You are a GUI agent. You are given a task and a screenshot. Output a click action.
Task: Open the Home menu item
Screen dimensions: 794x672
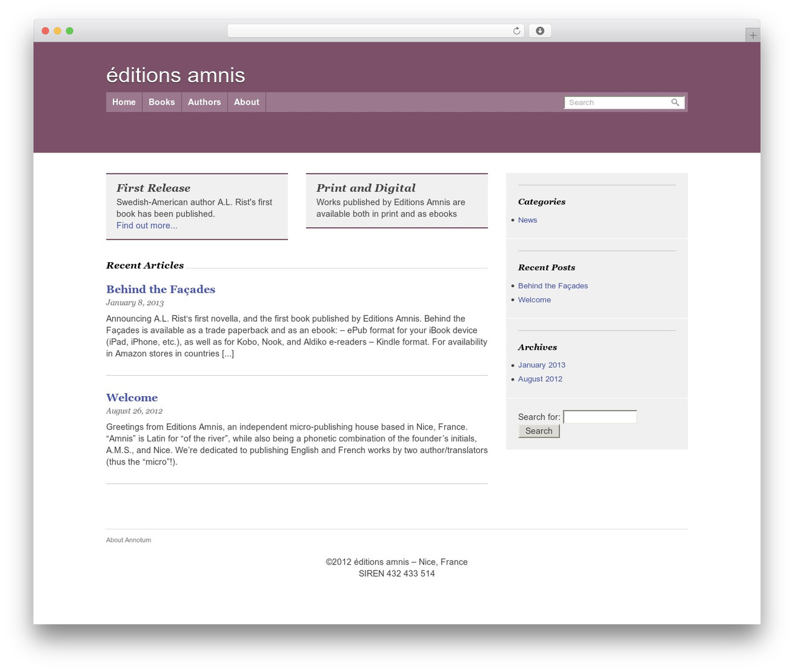tap(124, 102)
